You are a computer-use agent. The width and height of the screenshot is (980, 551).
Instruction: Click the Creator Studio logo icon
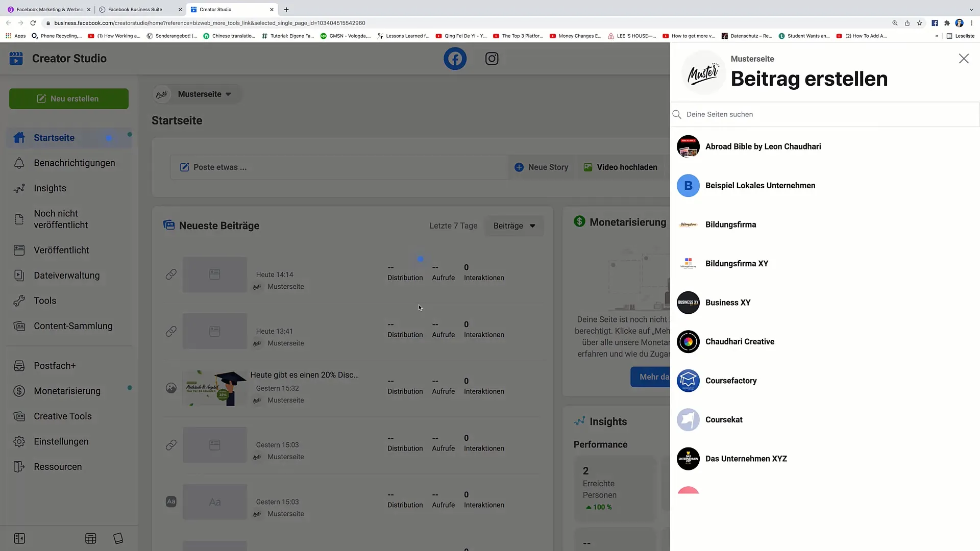pos(16,58)
